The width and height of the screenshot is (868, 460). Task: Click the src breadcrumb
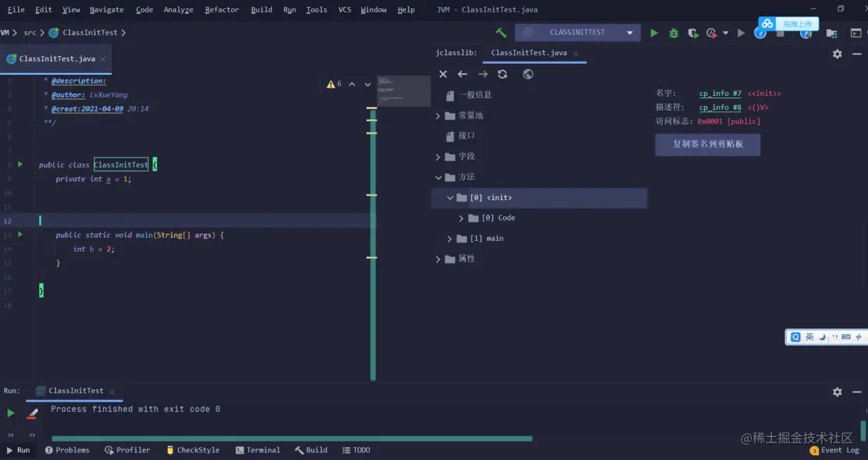point(30,33)
